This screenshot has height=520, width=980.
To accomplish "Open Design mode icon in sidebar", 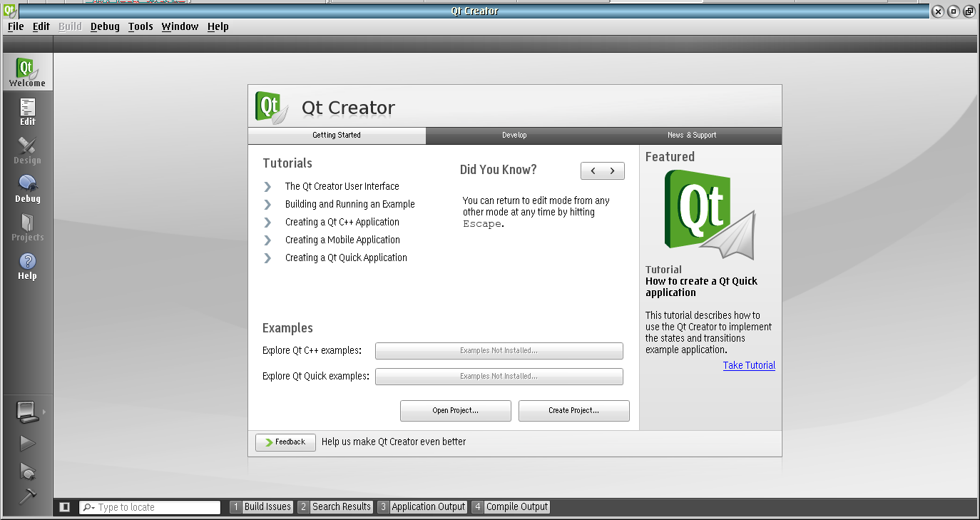I will pyautogui.click(x=27, y=146).
